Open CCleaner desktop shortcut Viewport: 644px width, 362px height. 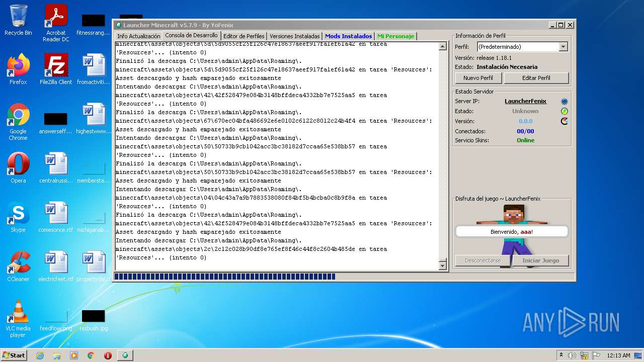pos(18,266)
